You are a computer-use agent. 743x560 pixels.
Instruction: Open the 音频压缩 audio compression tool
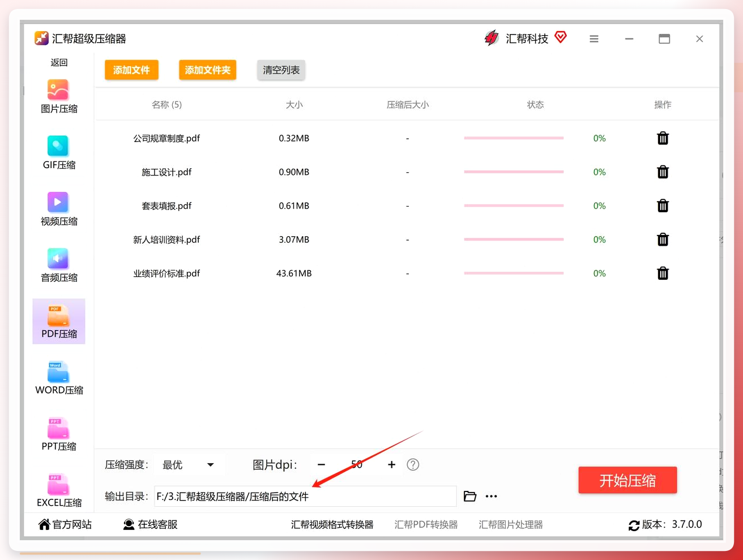58,265
